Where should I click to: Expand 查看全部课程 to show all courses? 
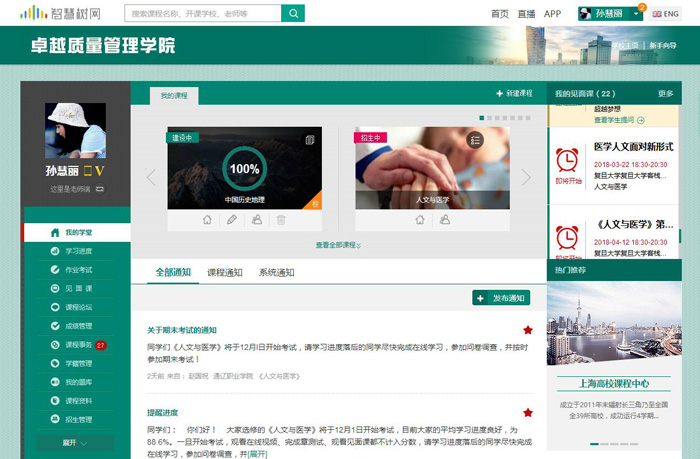(x=338, y=245)
